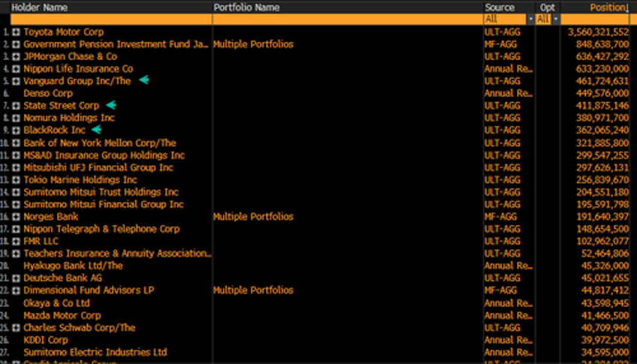This screenshot has height=364, width=637.
Task: Expand the BlackRock Inc row
Action: click(x=16, y=131)
